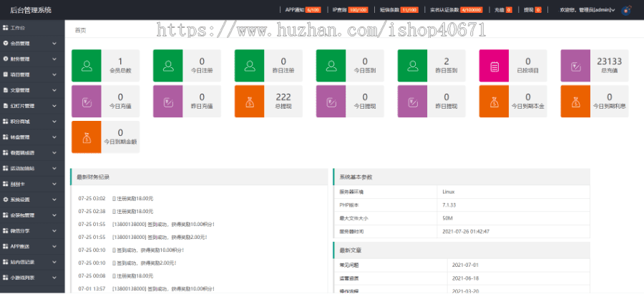Open the 常见问题 article row

pyautogui.click(x=349, y=265)
